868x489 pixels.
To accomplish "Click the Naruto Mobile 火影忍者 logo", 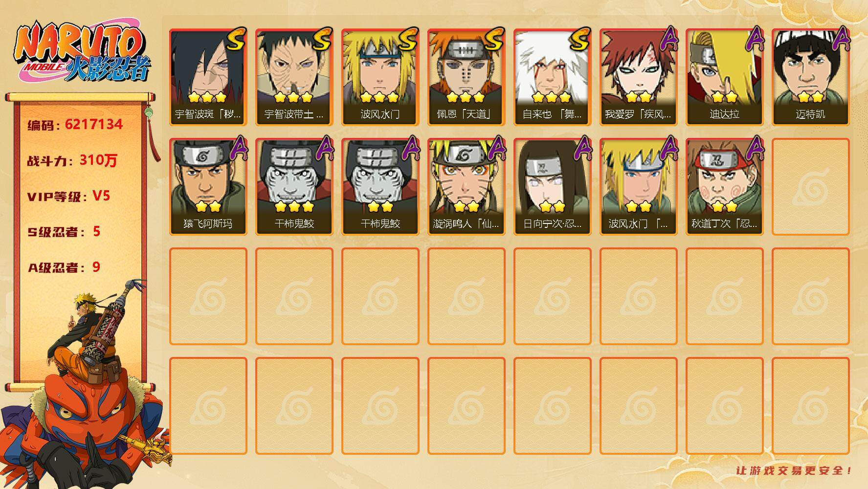I will click(82, 53).
